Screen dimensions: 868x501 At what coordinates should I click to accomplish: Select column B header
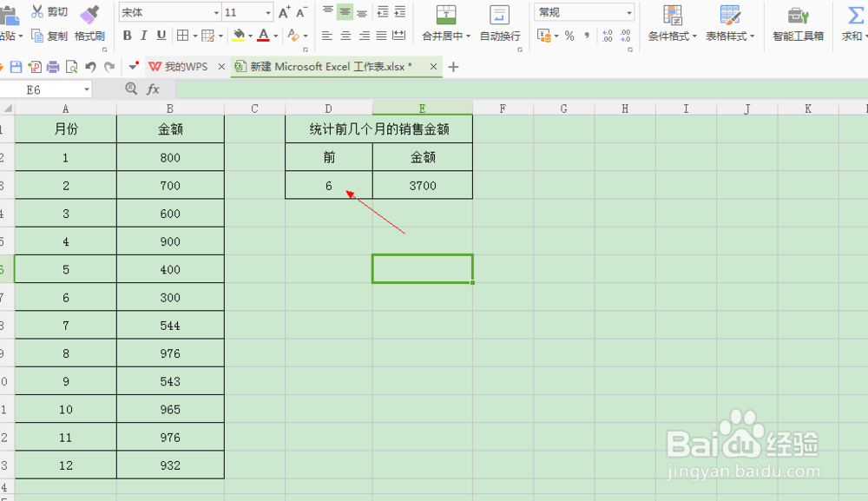[x=170, y=109]
